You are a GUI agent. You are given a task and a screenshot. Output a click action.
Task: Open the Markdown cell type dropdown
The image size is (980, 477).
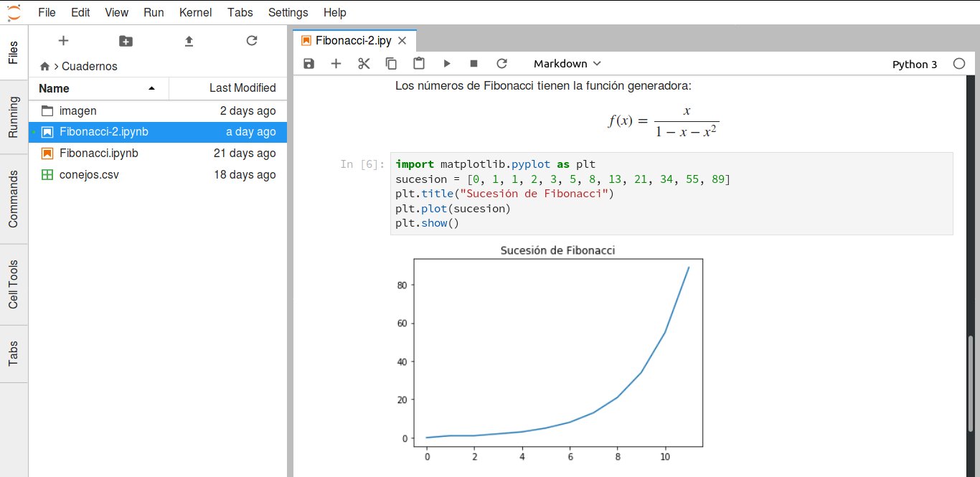click(567, 63)
